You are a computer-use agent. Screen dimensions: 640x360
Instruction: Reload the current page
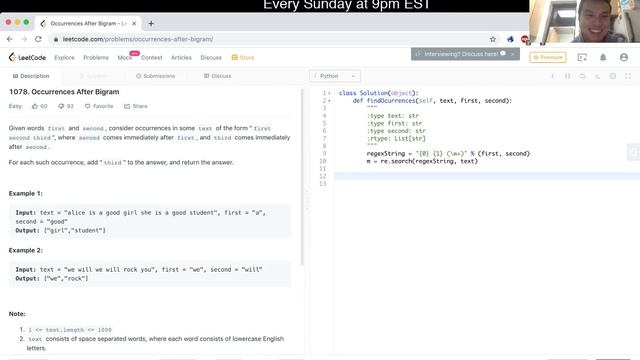pos(38,39)
